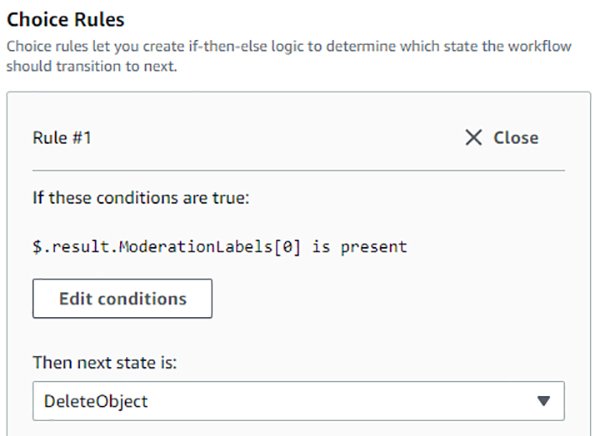Click the dropdown arrow next to DeleteObject
Image resolution: width=600 pixels, height=436 pixels.
pyautogui.click(x=543, y=401)
